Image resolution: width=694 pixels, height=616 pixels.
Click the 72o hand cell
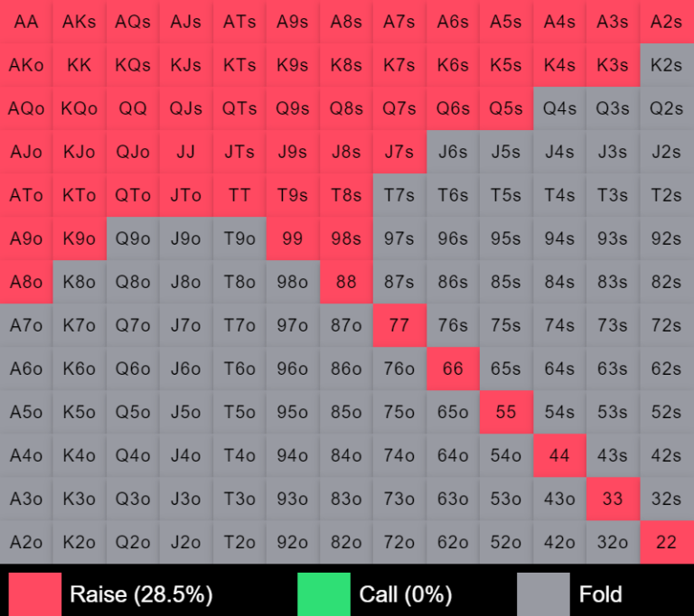click(x=399, y=542)
